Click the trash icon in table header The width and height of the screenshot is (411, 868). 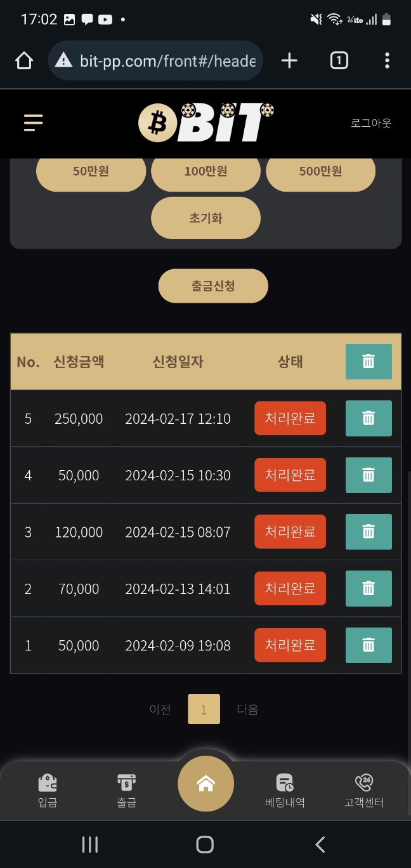pyautogui.click(x=369, y=362)
